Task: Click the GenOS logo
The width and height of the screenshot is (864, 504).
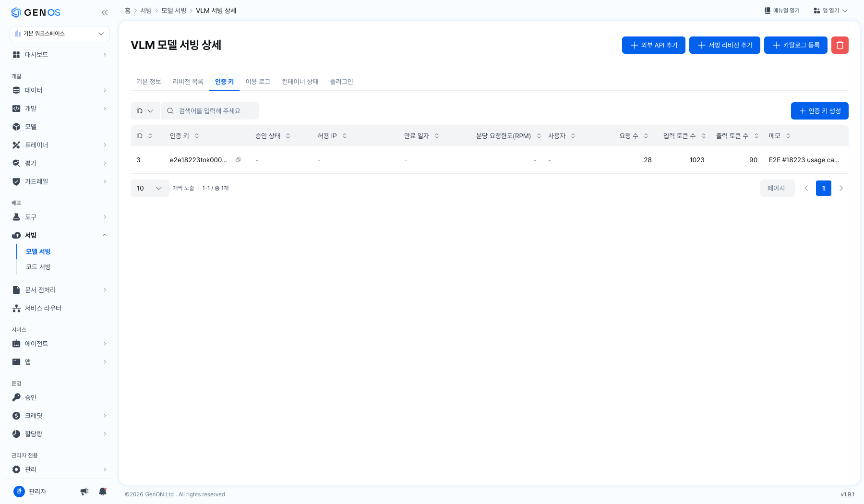Action: click(x=36, y=12)
